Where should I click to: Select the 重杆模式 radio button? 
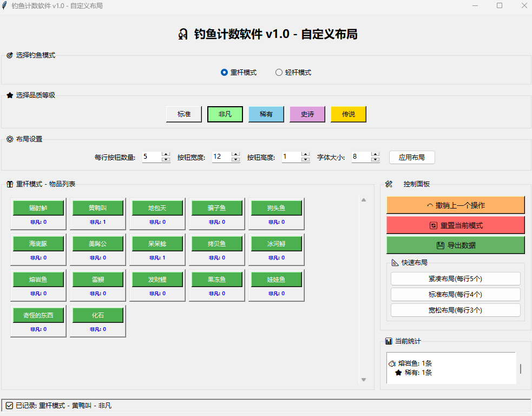224,73
